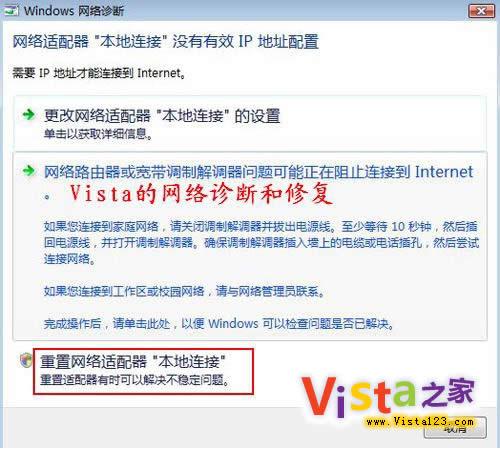The height and width of the screenshot is (457, 500).
Task: Open the www.Vista123.com watermark link
Action: [x=420, y=422]
